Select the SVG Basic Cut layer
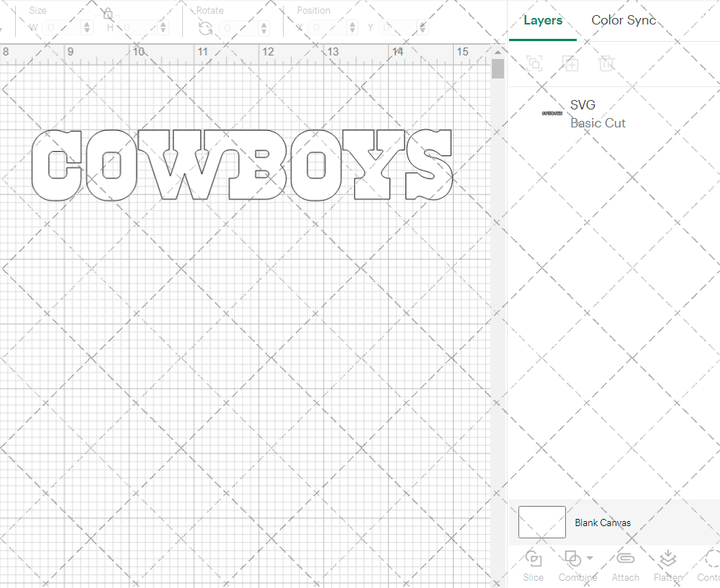The height and width of the screenshot is (588, 720). (x=598, y=114)
